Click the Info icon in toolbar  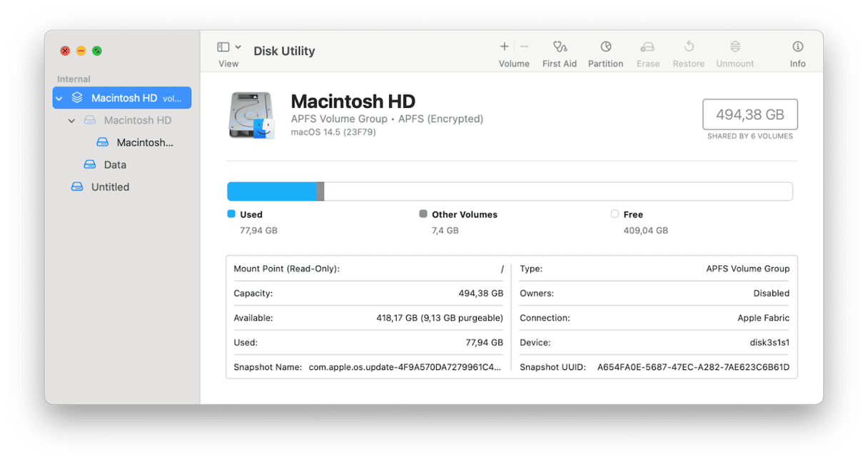797,47
